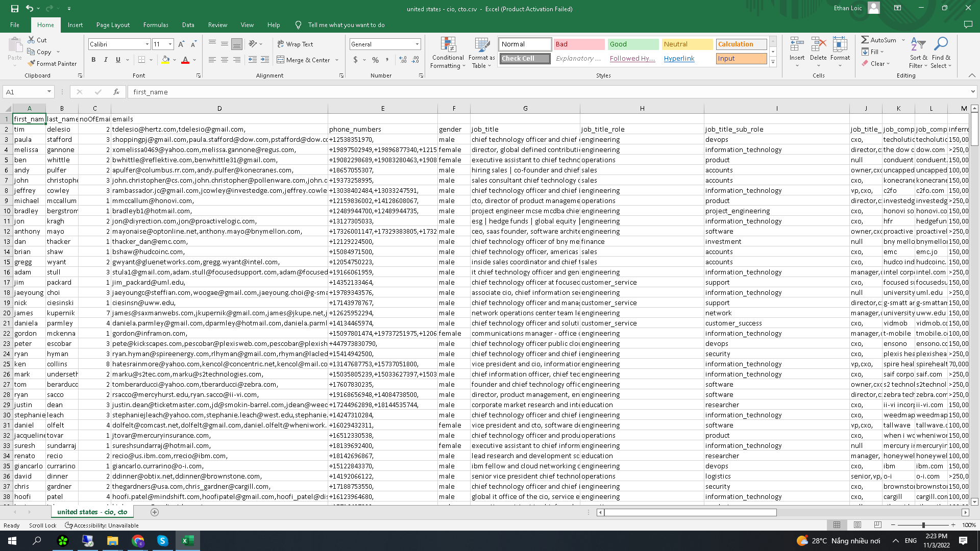The image size is (980, 551).
Task: Apply Percent Style format
Action: click(375, 60)
